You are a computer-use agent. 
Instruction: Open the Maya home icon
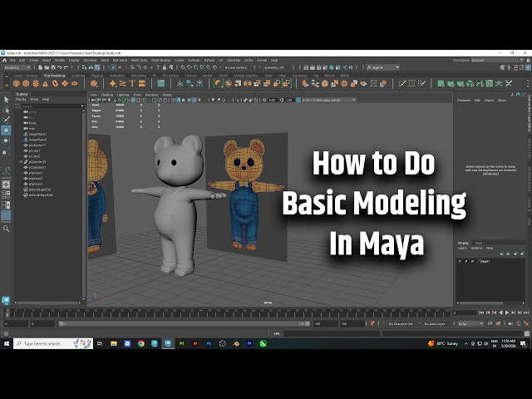click(x=4, y=60)
